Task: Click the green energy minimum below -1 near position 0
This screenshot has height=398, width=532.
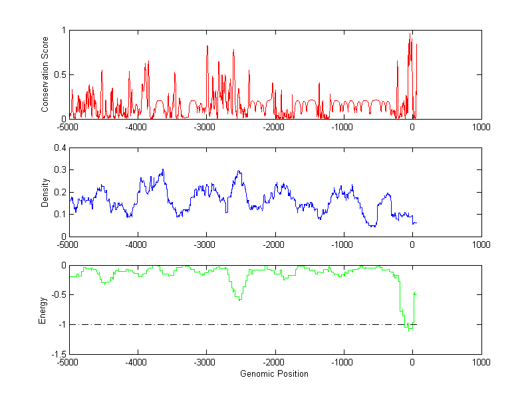Action: [x=409, y=330]
